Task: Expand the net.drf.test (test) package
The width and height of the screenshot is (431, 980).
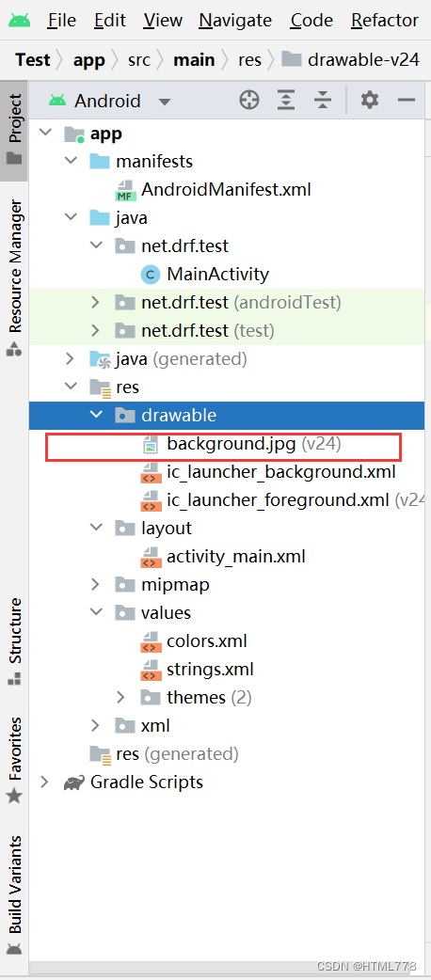Action: (96, 331)
